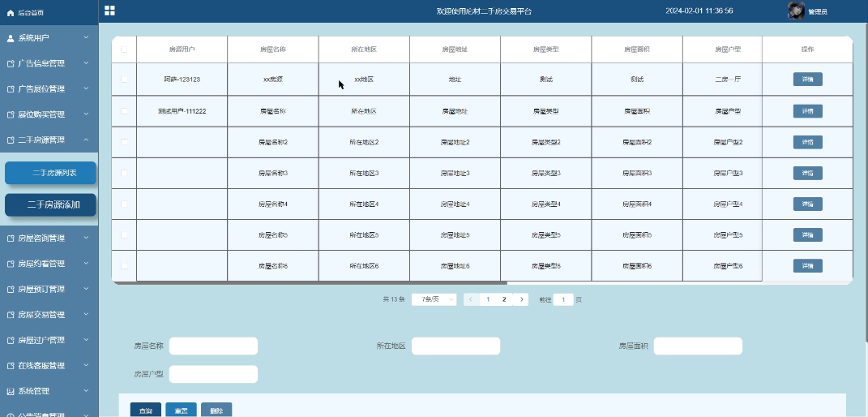Screen dimensions: 868x417
Task: Click the administrator avatar picture
Action: coord(796,11)
